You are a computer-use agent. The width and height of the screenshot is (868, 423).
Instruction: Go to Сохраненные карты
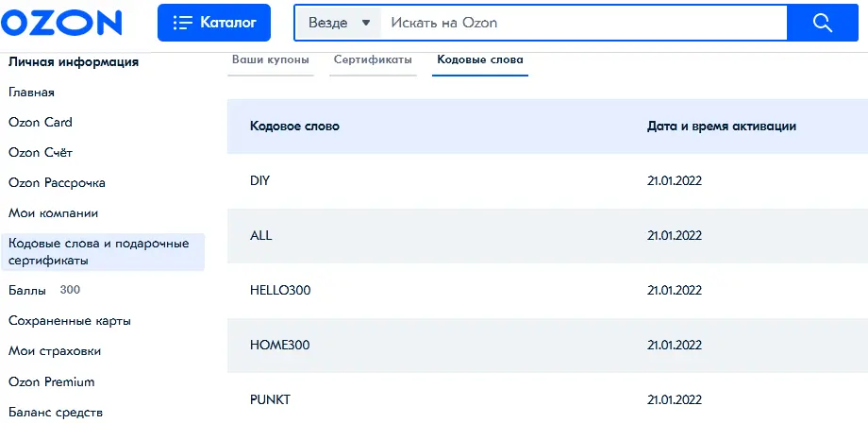click(70, 321)
